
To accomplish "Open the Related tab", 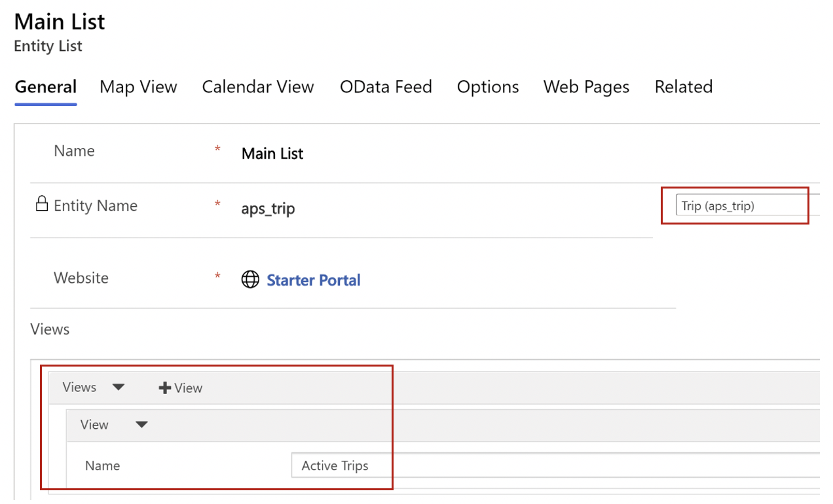I will [683, 87].
